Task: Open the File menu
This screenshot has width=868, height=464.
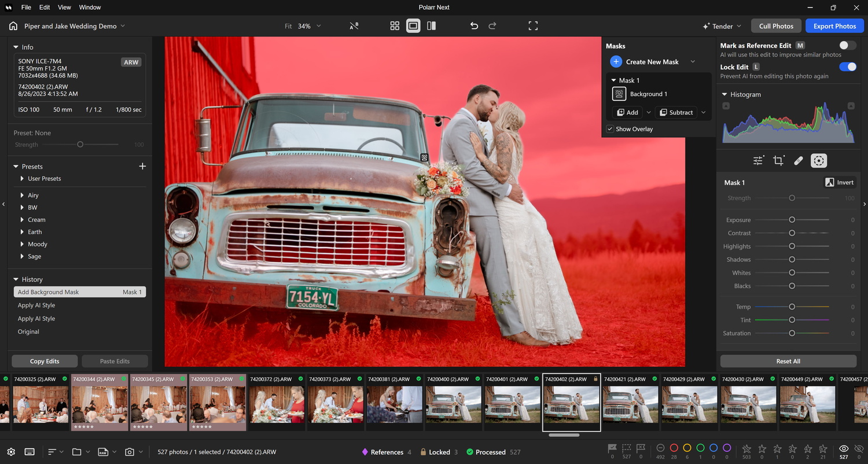Action: (26, 8)
